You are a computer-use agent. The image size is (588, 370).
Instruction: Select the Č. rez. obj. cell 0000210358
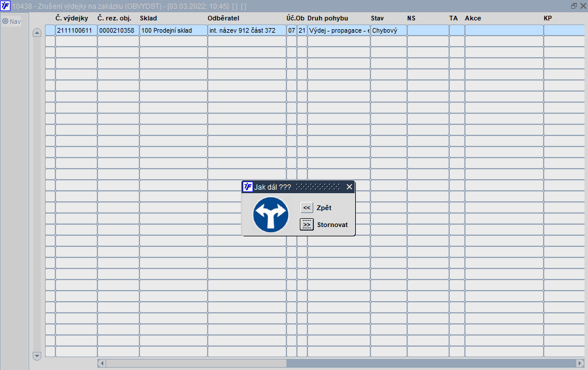(x=118, y=30)
